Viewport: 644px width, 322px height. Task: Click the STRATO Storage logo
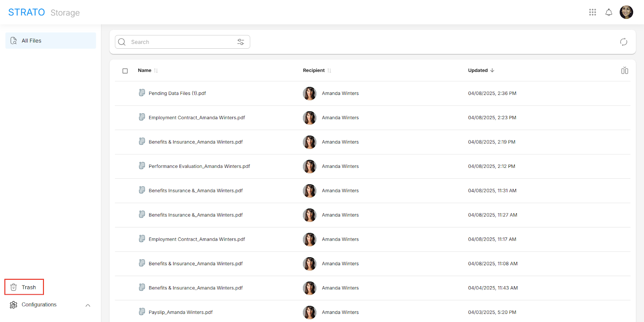[44, 12]
